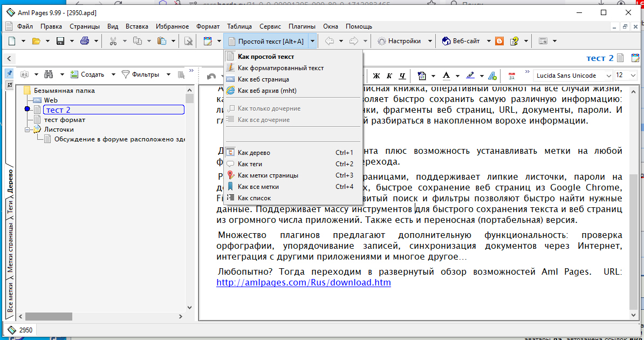Click the Print toolbar icon

85,41
